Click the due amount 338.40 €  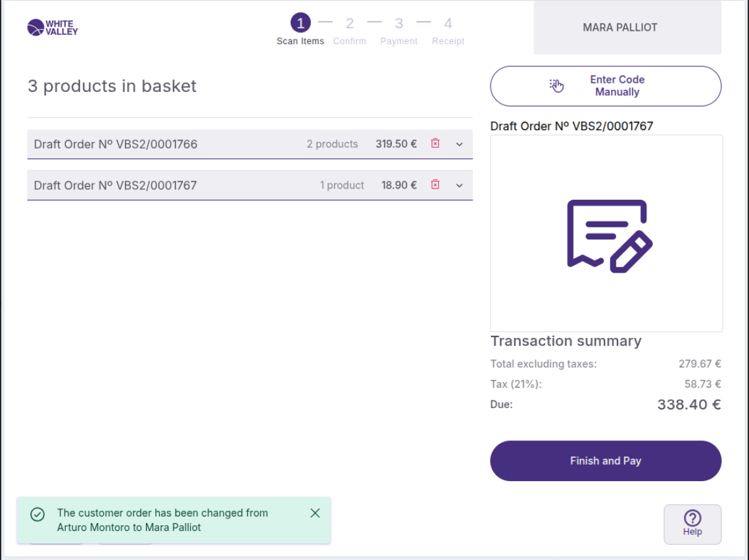[689, 404]
